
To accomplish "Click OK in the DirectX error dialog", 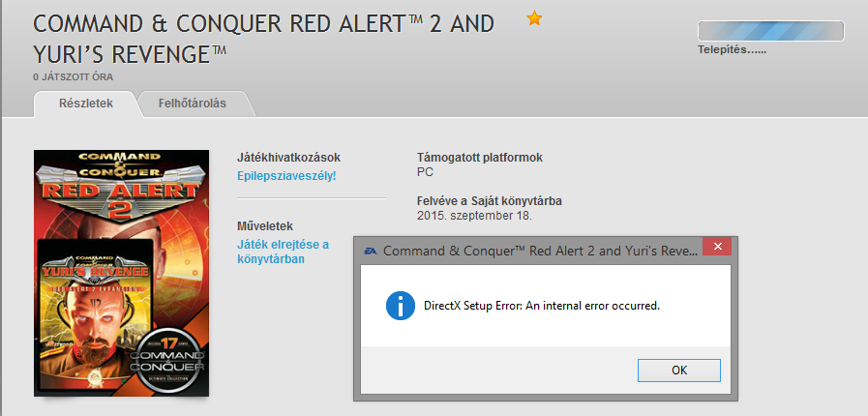I will [679, 371].
